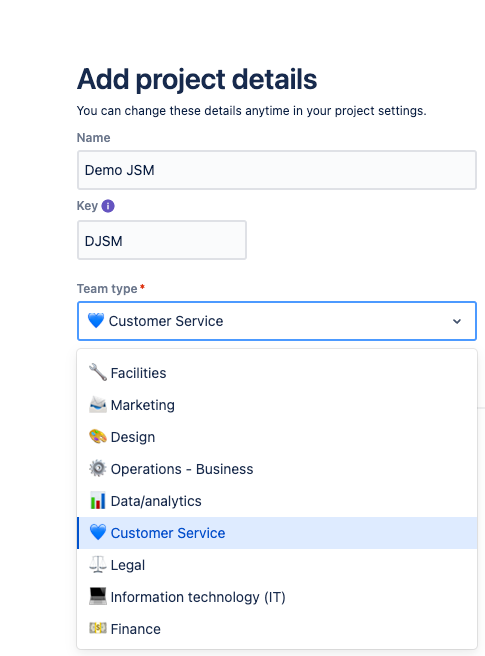Click the wrench icon beside Facilities

pyautogui.click(x=98, y=372)
